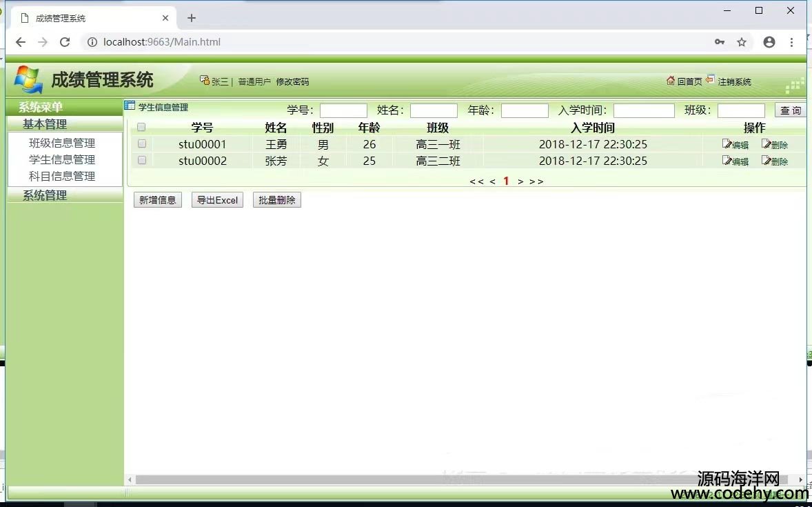Click the edit icon for stu00001
Viewport: 812px width, 507px height.
tap(727, 144)
